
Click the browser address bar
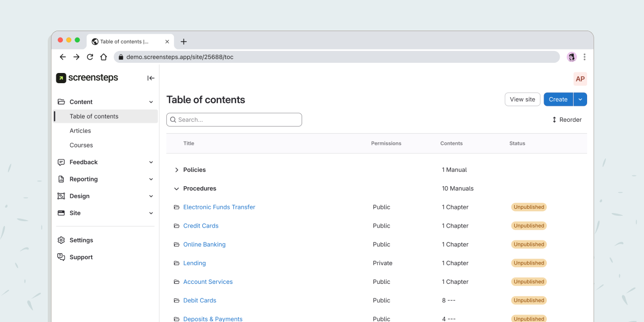[x=337, y=57]
